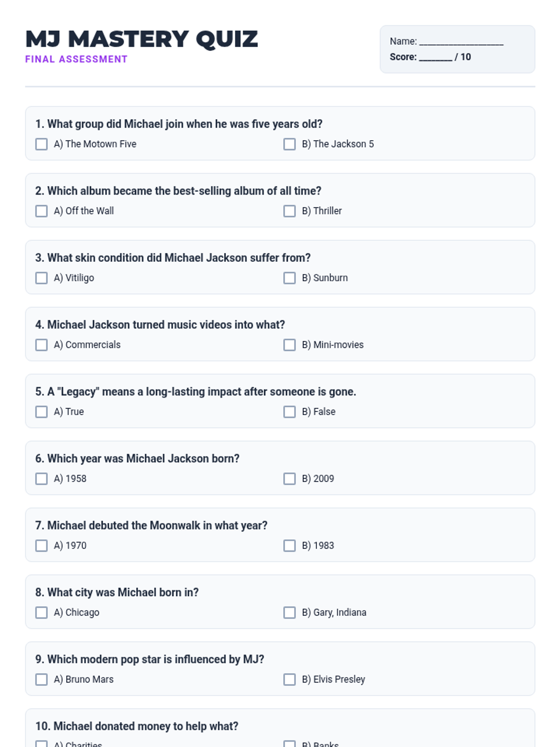Select the 'Gary, Indiana' checkbox
560x747 pixels.
(289, 613)
